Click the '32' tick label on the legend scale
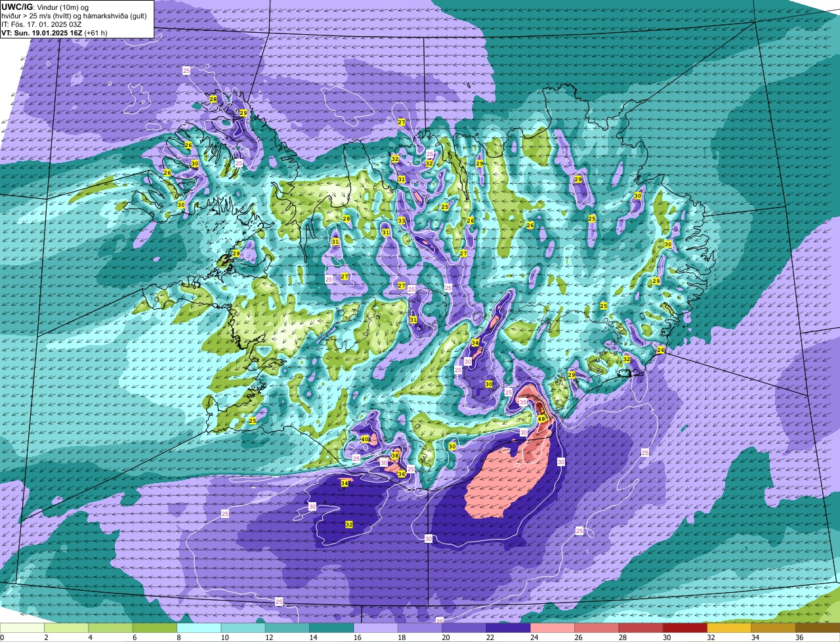Viewport: 840px width, 642px height. tap(711, 637)
